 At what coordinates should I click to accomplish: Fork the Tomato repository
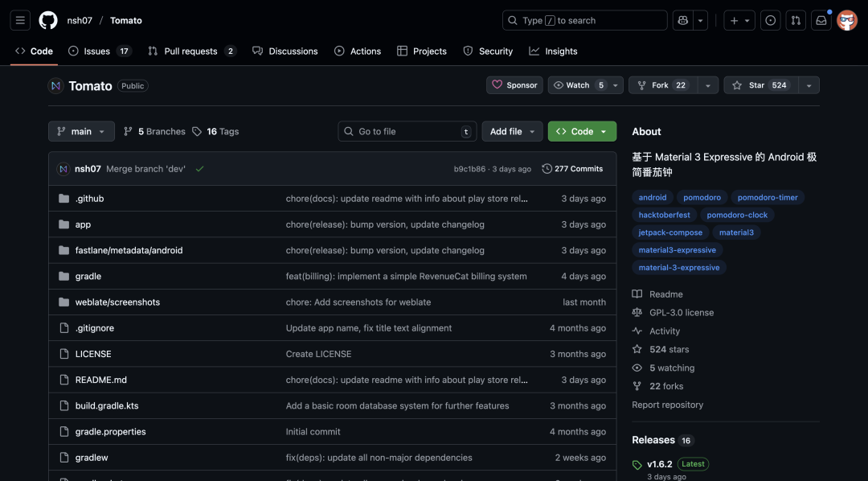click(x=662, y=85)
